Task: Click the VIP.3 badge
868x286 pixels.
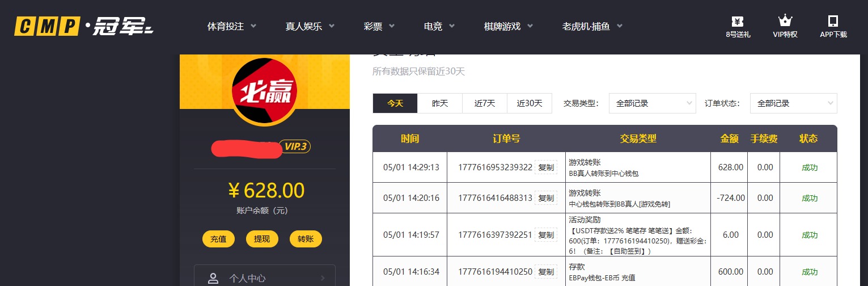Action: point(295,147)
